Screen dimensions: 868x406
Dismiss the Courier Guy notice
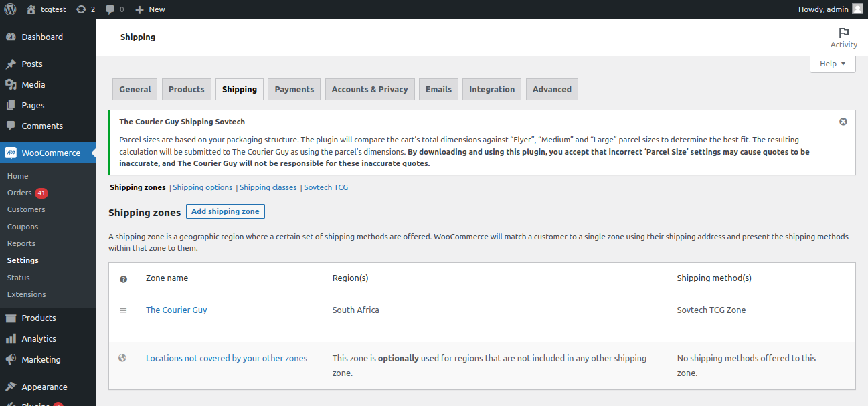(x=843, y=122)
